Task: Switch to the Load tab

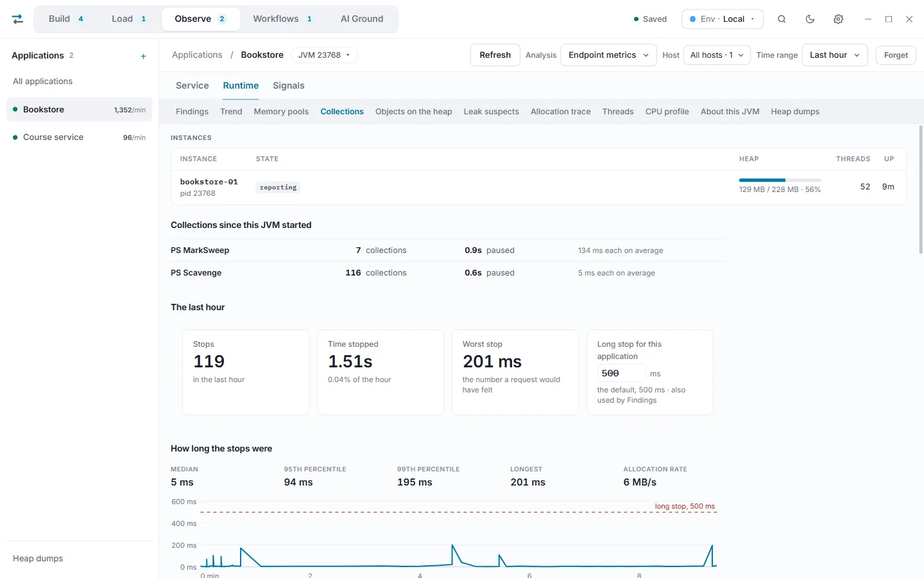Action: (x=129, y=19)
